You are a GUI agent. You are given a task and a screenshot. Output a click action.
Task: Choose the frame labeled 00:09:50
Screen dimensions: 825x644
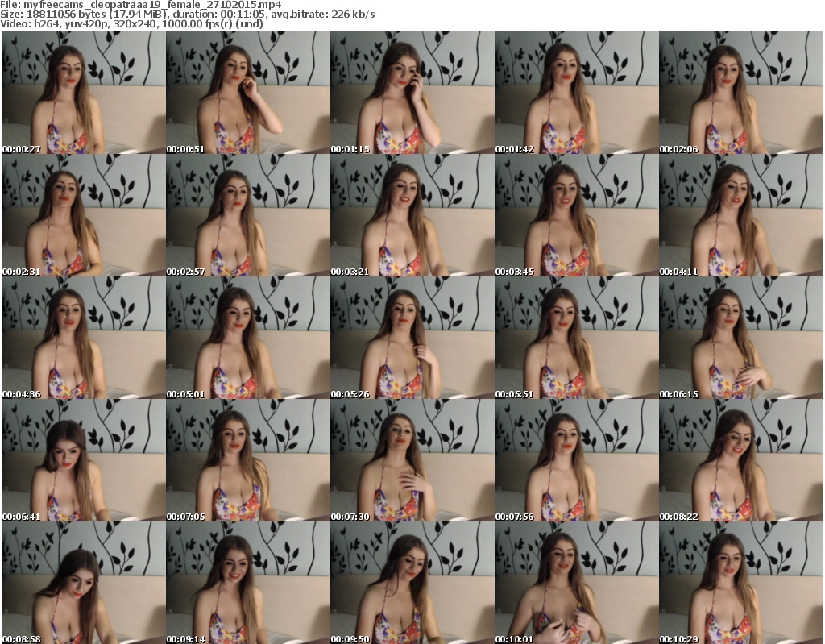click(x=412, y=583)
